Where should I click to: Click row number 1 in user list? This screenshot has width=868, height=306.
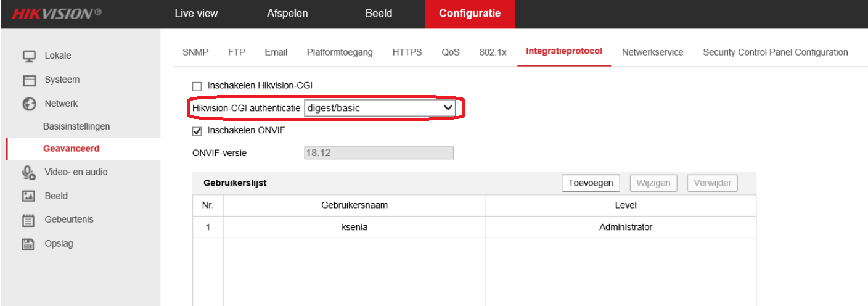pyautogui.click(x=208, y=227)
